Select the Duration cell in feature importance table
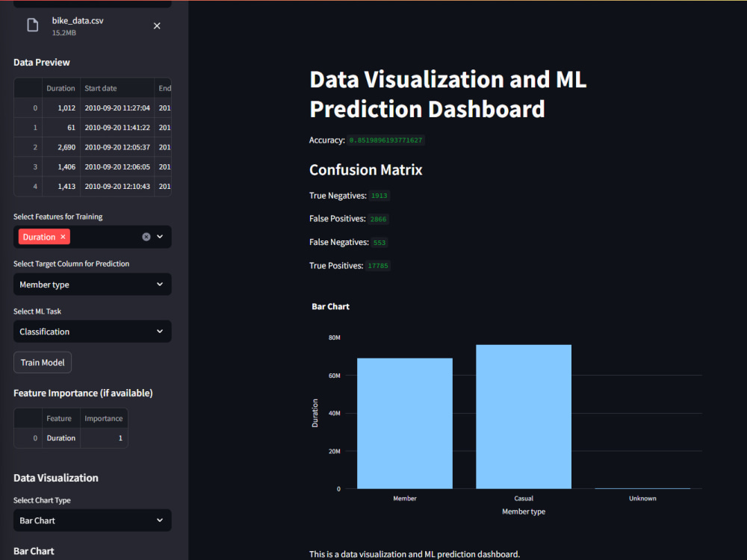The width and height of the screenshot is (747, 560). (61, 438)
